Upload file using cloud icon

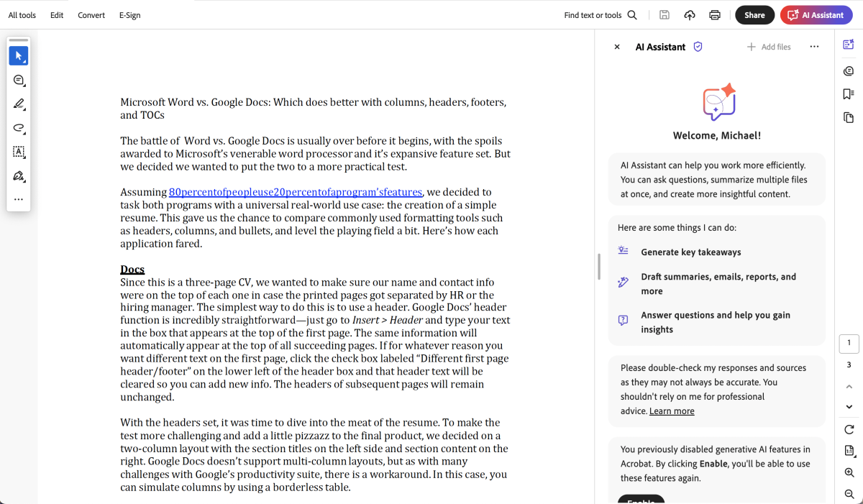690,15
